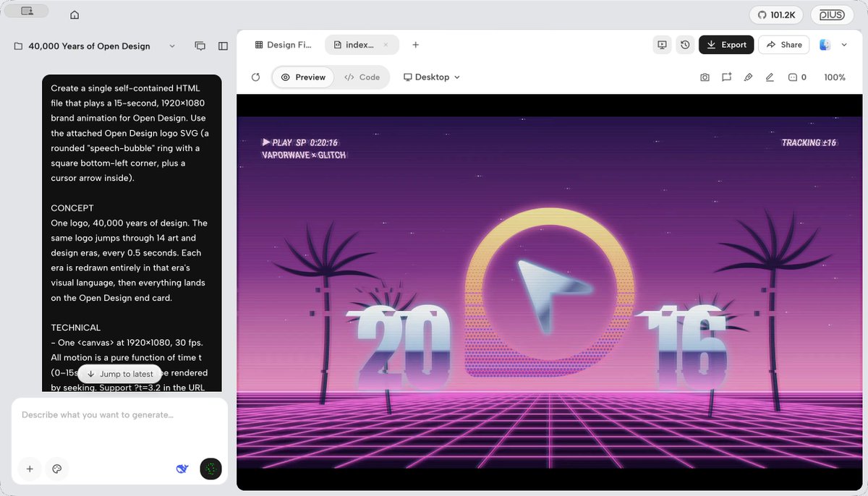Add a comment with sparkle bubble icon
Screen dimensions: 868x496
coord(726,77)
